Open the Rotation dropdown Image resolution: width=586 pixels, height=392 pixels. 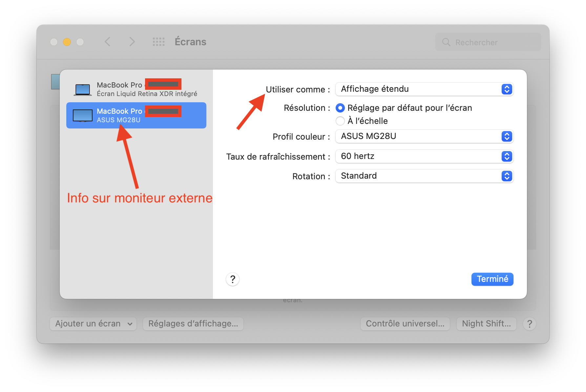[x=424, y=176]
